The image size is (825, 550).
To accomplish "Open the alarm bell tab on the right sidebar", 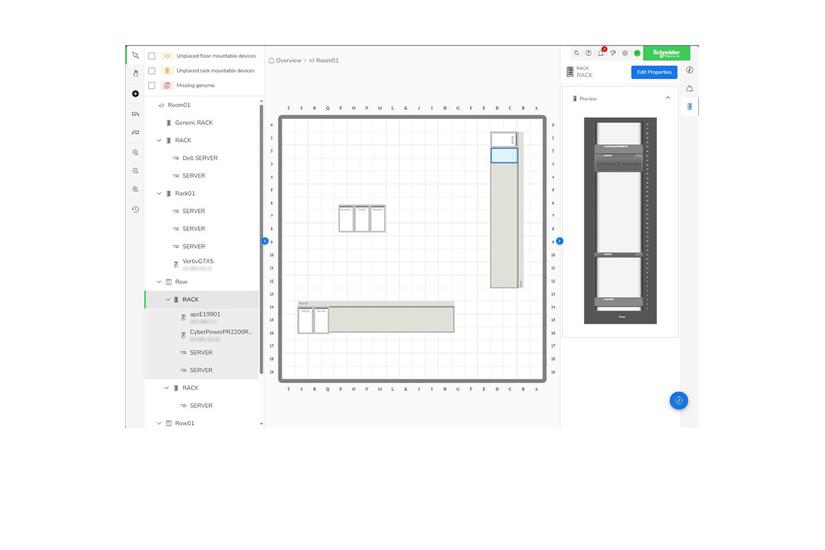I will (x=689, y=88).
